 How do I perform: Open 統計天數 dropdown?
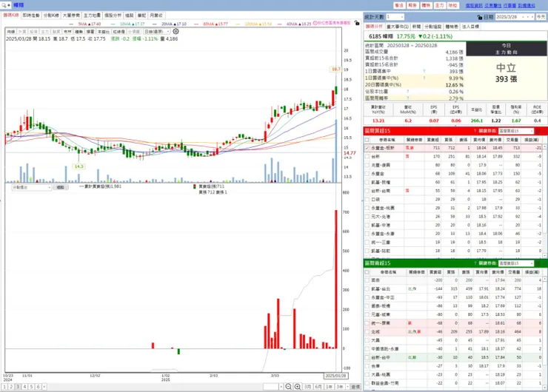(395, 17)
